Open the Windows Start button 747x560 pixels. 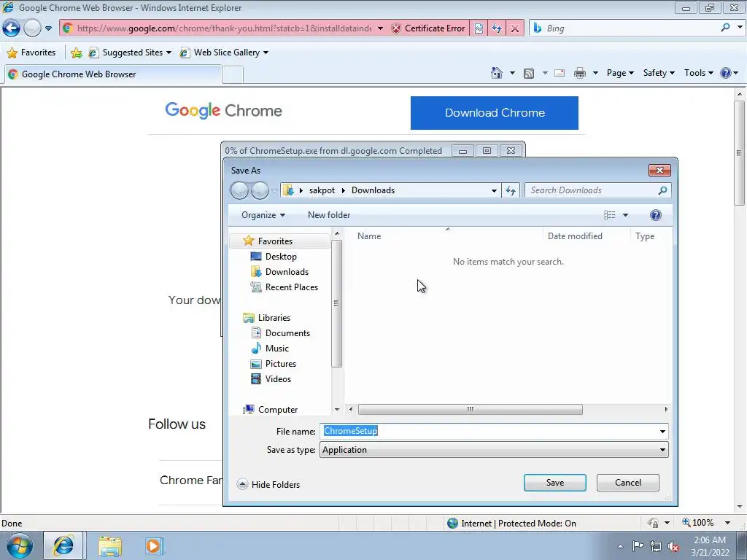pyautogui.click(x=19, y=545)
